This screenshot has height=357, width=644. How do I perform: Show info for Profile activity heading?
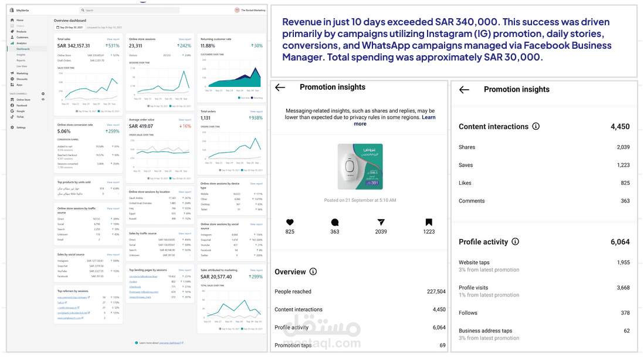click(516, 241)
